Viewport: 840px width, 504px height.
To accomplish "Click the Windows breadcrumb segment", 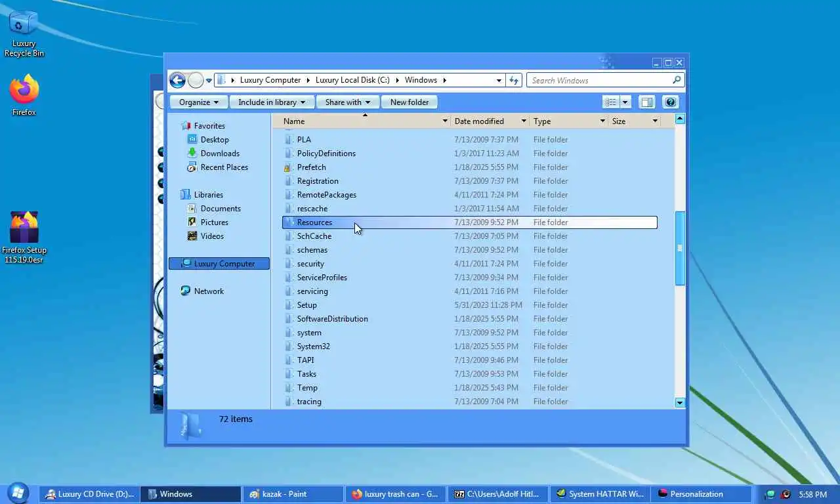I will (x=421, y=80).
